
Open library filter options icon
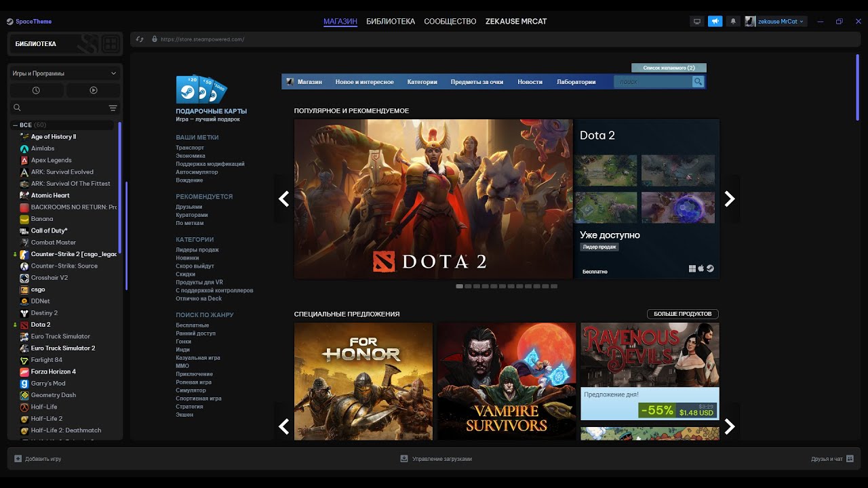tap(113, 108)
